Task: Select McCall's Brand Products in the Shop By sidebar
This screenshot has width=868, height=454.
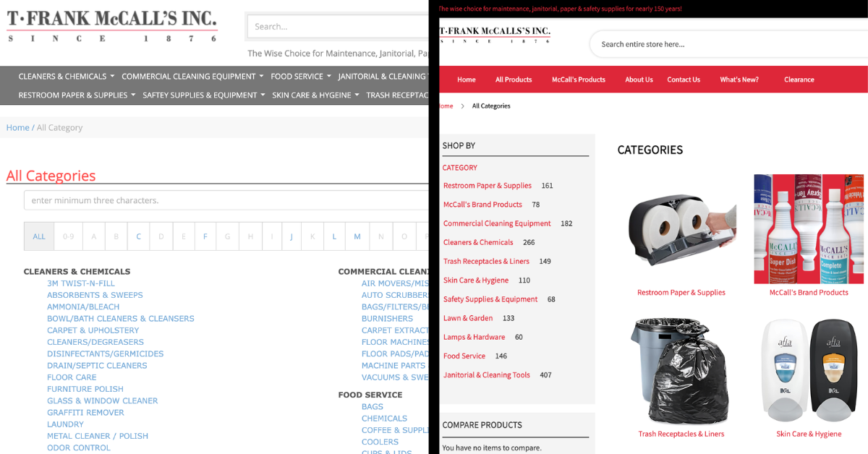Action: click(482, 205)
